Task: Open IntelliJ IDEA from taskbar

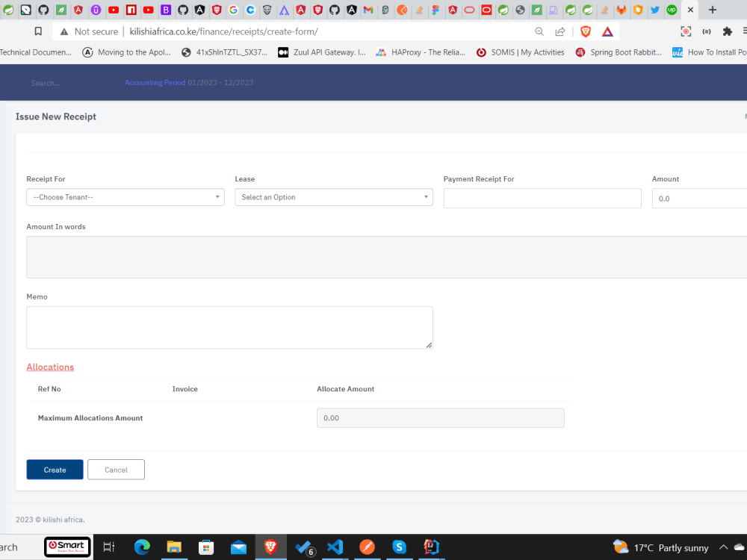Action: [x=431, y=547]
